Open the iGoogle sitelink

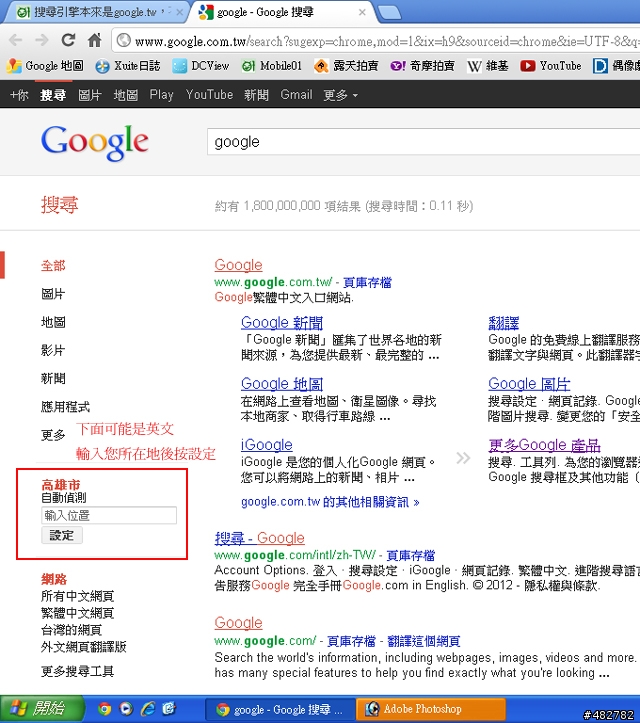267,445
